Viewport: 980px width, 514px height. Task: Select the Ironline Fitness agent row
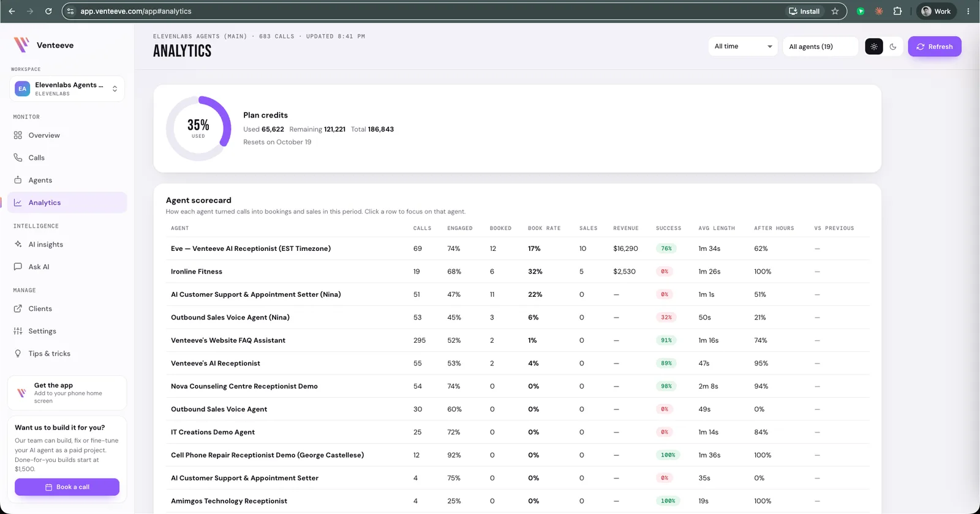pyautogui.click(x=518, y=272)
